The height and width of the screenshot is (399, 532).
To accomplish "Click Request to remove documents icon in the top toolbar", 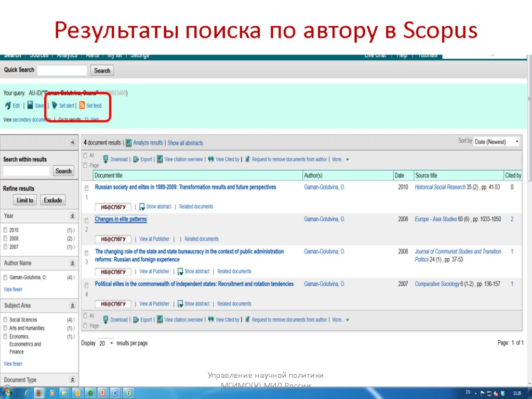I will 247,159.
